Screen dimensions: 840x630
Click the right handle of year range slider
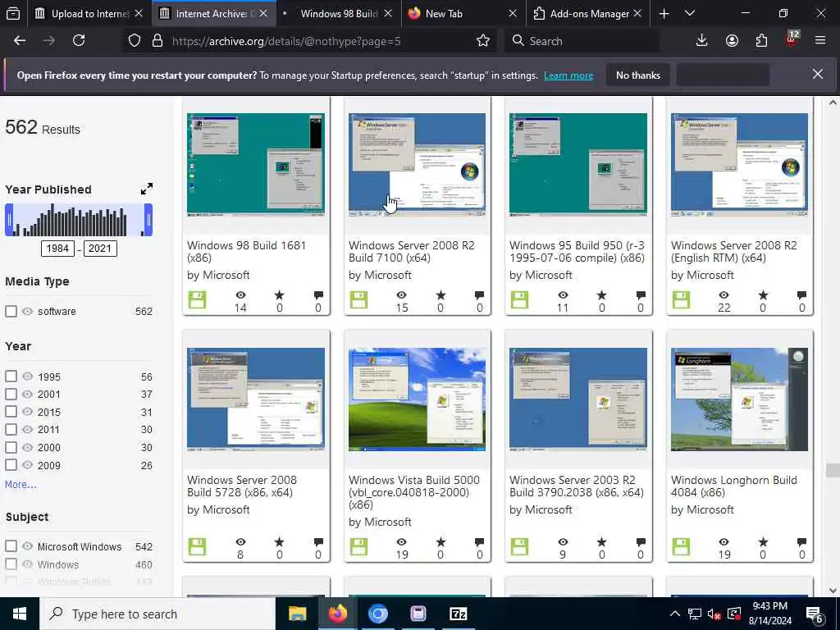148,220
